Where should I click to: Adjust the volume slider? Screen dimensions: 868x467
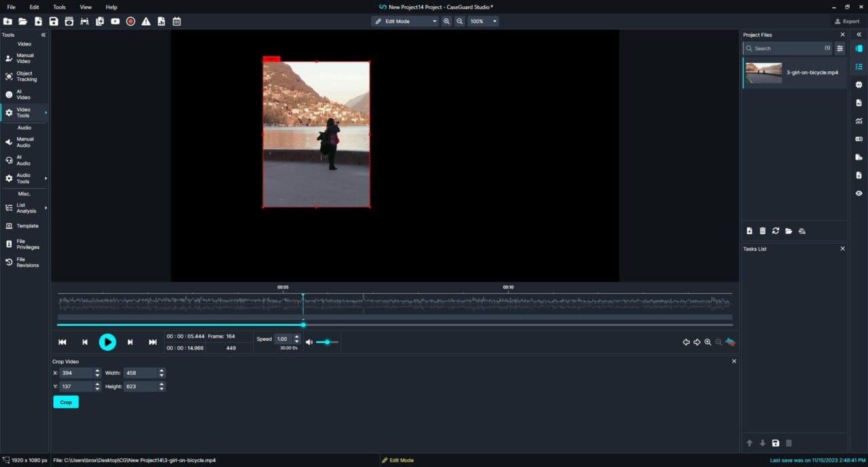[x=328, y=342]
